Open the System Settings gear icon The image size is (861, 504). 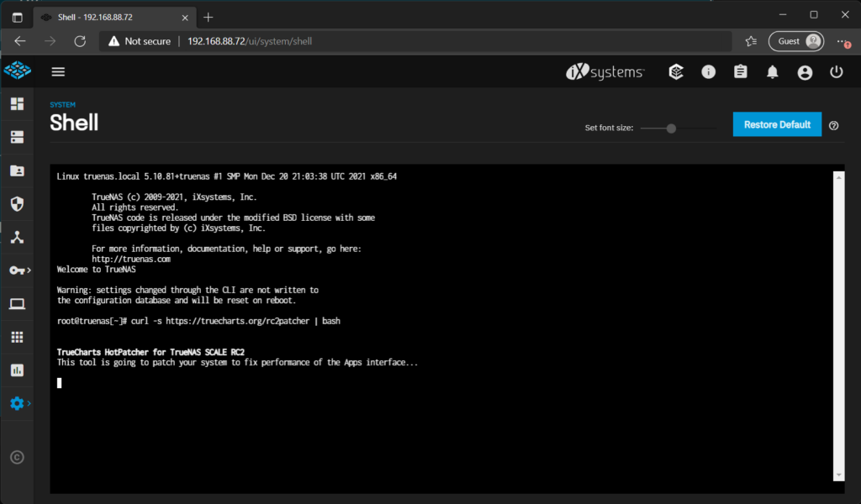[x=17, y=404]
